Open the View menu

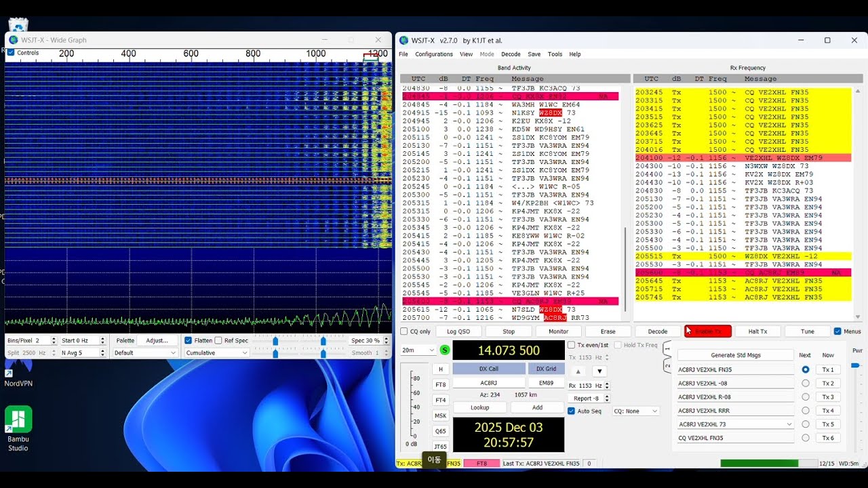(466, 54)
